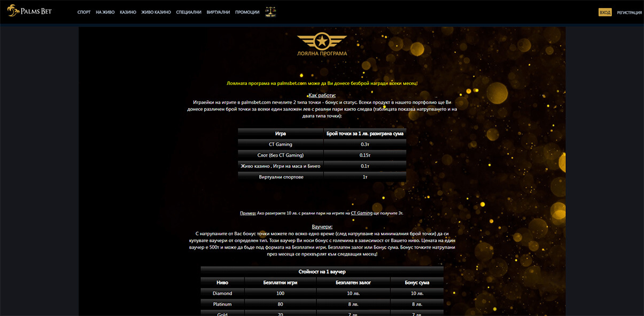Click the '8 лв.' free bet cell for Platinum

pos(353,304)
